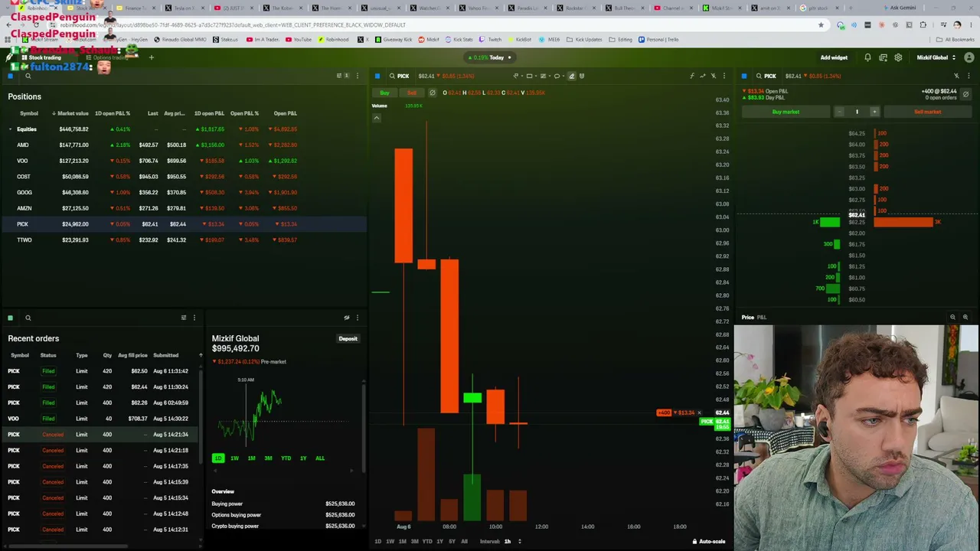Select 5Y range below the PICK chart

[452, 541]
